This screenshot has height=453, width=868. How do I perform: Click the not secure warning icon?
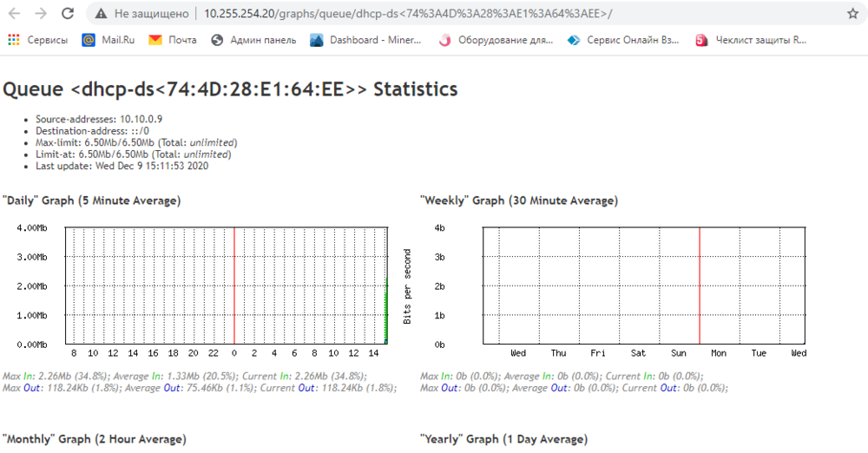pos(102,14)
